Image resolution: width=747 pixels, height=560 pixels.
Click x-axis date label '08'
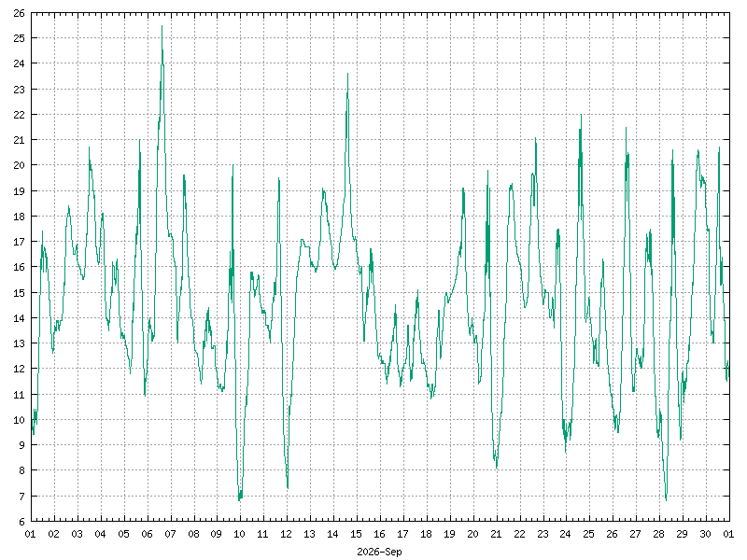(x=193, y=534)
